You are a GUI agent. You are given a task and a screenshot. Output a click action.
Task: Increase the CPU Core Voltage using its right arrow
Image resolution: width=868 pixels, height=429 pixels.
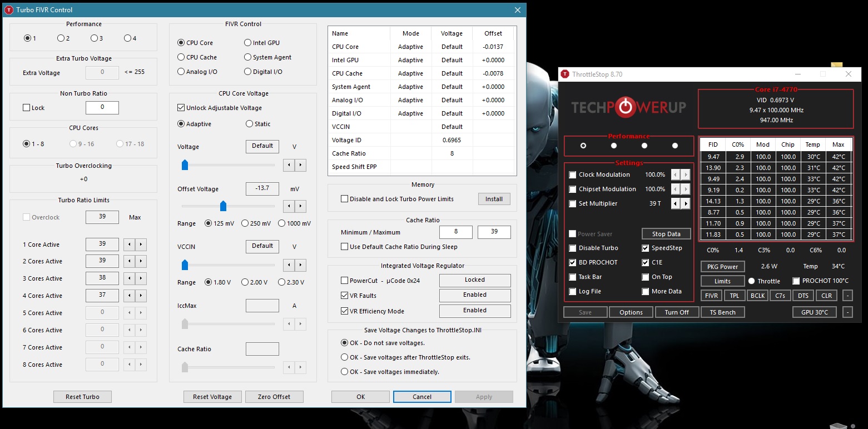pos(300,165)
